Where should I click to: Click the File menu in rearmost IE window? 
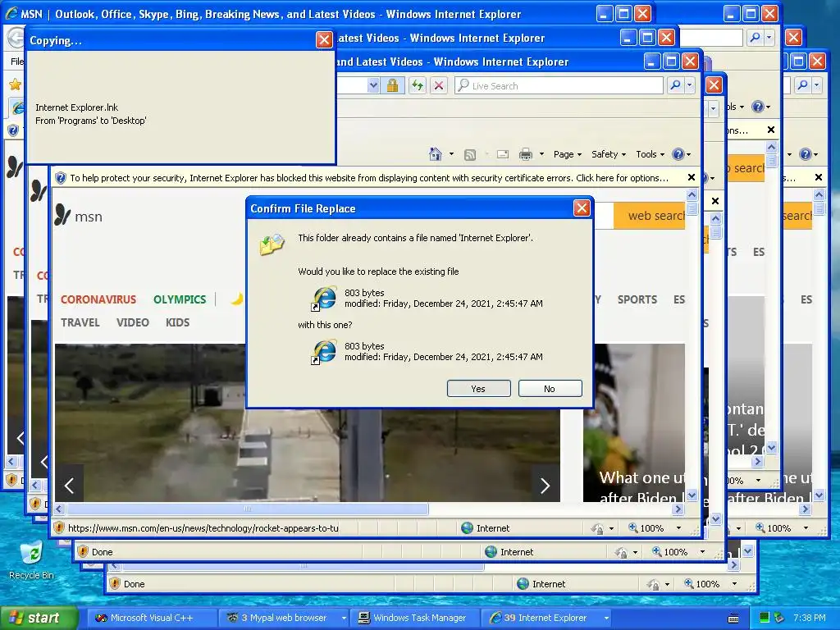(x=17, y=62)
